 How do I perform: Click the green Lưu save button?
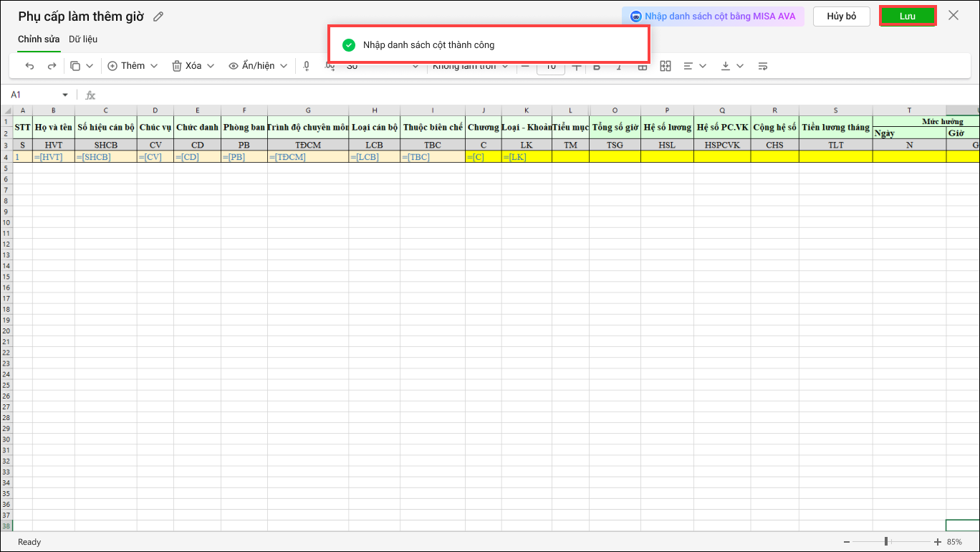(908, 16)
